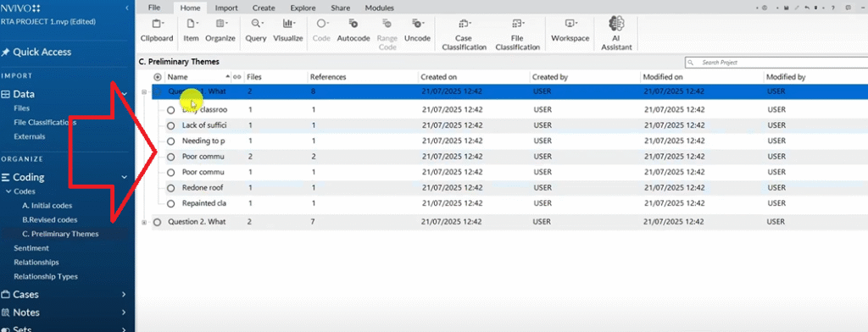Click the Uncode ribbon icon
This screenshot has height=332, width=868.
point(417,30)
